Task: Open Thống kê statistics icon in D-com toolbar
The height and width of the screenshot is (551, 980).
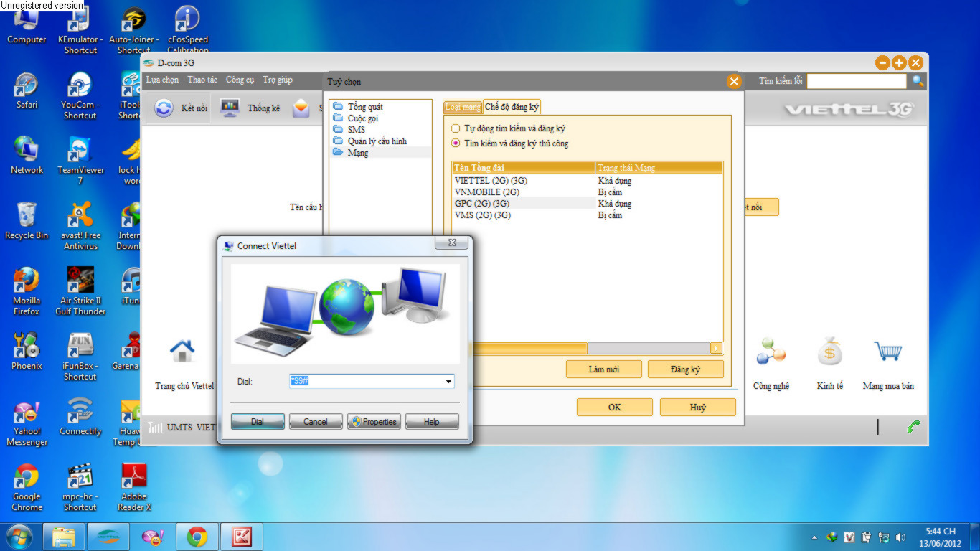Action: point(230,108)
